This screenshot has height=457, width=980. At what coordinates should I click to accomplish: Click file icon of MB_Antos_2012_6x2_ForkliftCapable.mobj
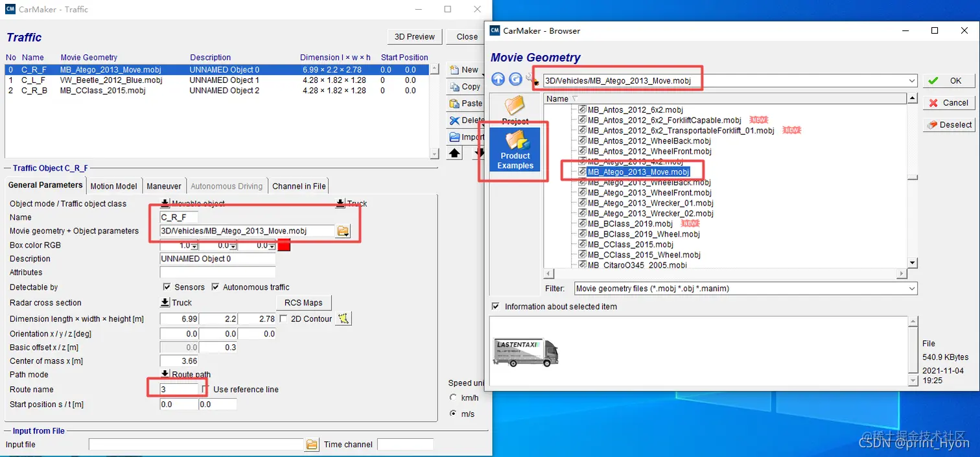[x=582, y=120]
